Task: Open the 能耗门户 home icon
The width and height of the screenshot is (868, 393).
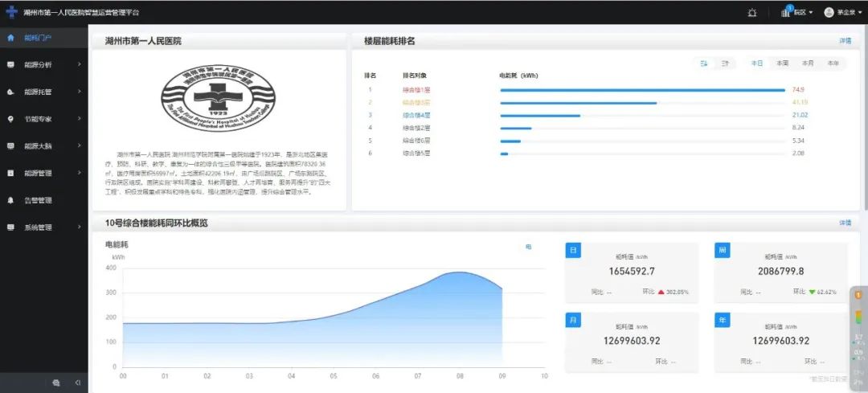Action: [x=10, y=38]
